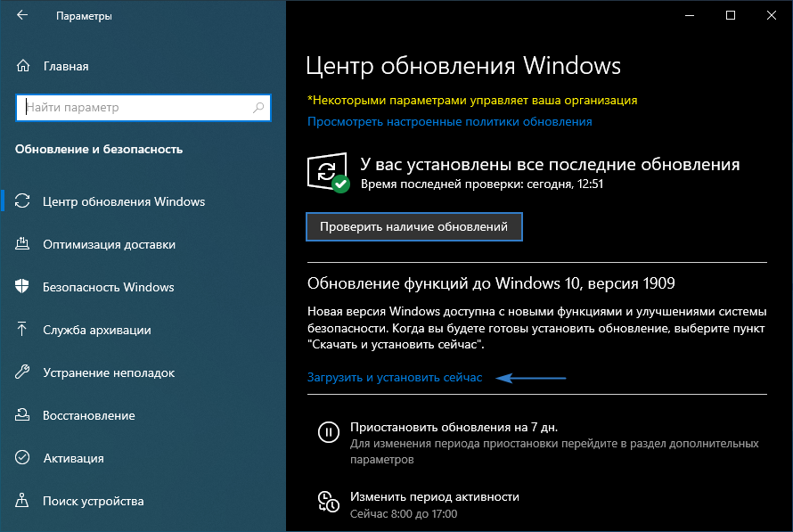Go back using the arrow icon
Screen dimensions: 793x532
[x=22, y=15]
